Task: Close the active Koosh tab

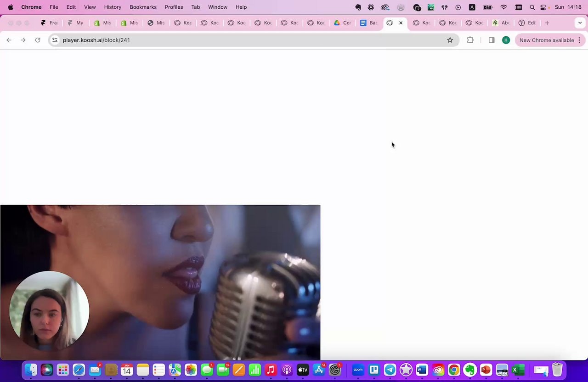Action: (401, 23)
